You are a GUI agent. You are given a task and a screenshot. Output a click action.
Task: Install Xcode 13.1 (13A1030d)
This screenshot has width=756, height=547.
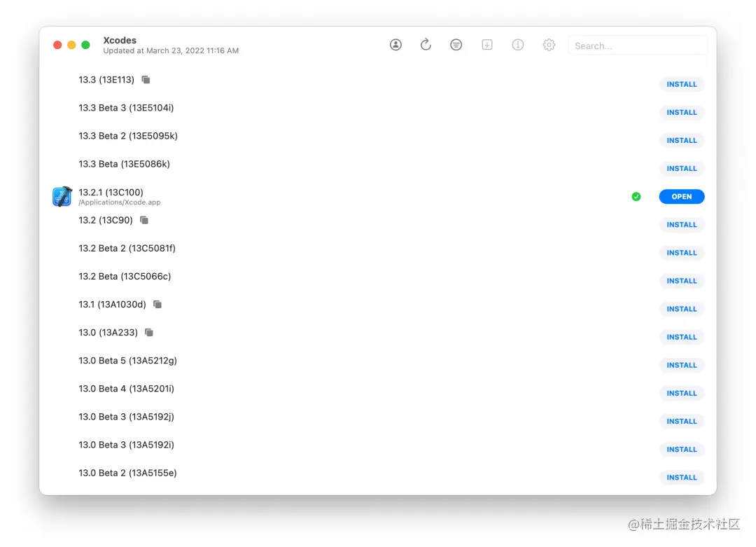[x=681, y=309]
